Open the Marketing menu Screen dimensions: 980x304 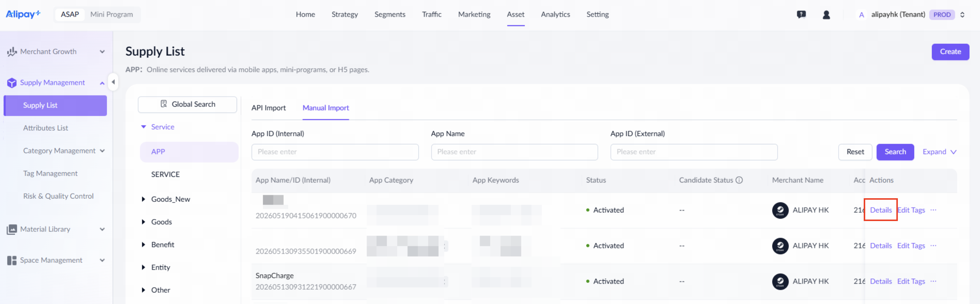pos(474,15)
